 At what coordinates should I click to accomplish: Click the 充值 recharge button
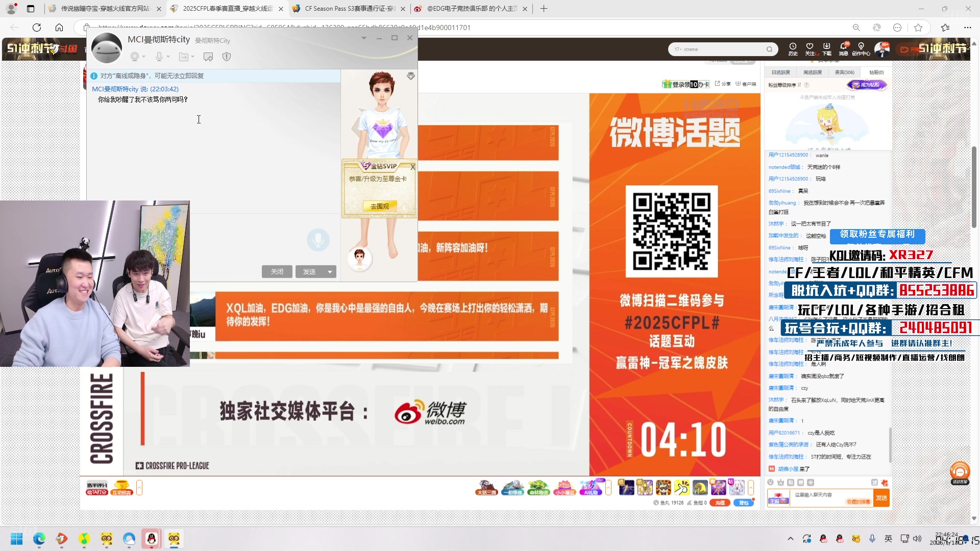pyautogui.click(x=721, y=502)
